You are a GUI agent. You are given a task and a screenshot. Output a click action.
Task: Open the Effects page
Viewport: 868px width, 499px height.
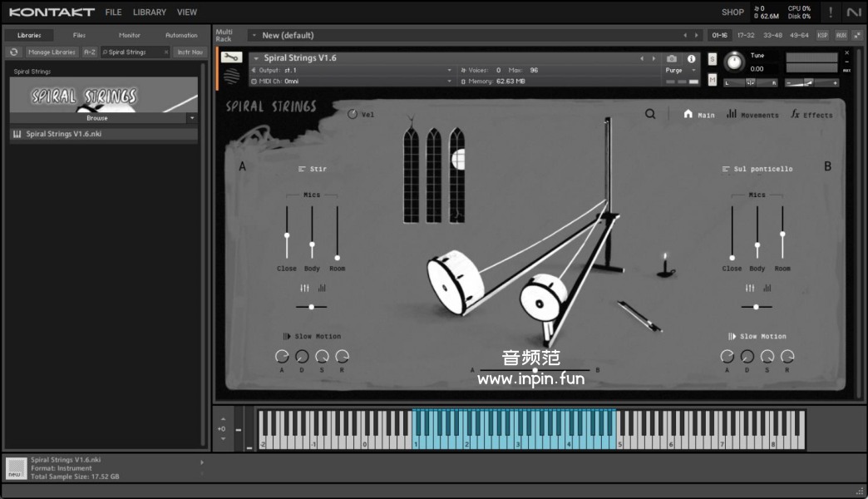tap(811, 114)
